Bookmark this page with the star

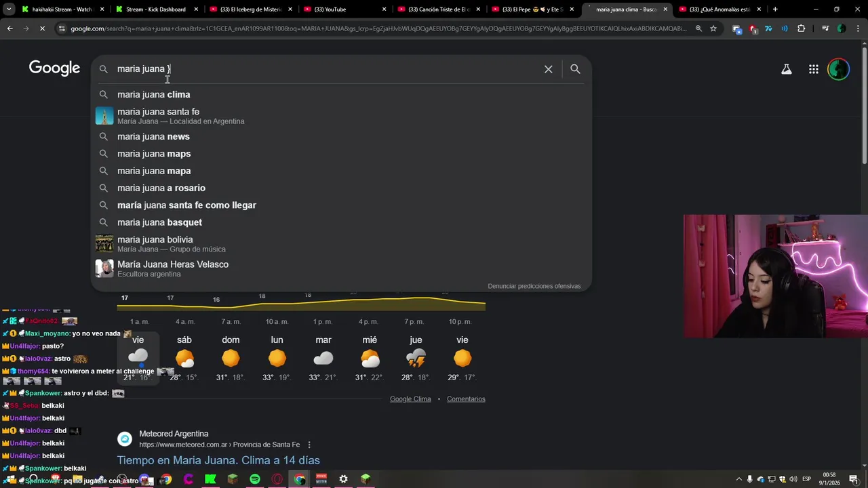pos(713,28)
